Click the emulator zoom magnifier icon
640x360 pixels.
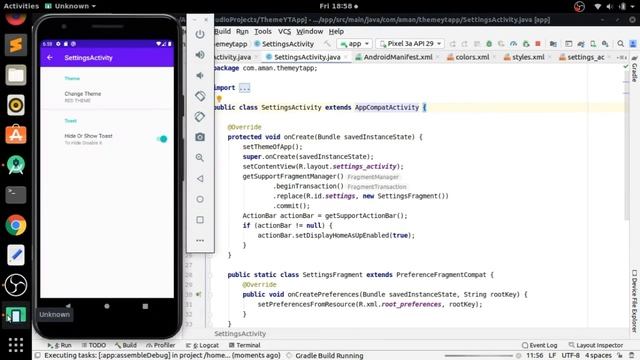click(x=200, y=158)
